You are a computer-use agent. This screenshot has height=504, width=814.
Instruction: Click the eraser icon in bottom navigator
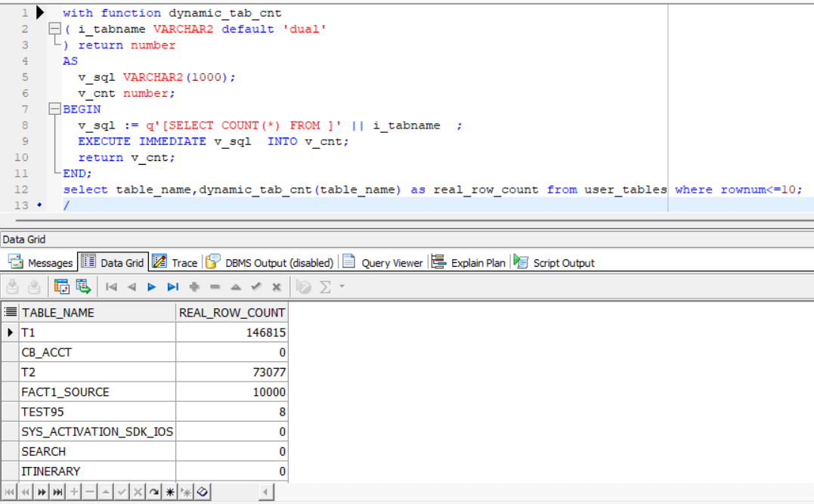click(x=203, y=492)
